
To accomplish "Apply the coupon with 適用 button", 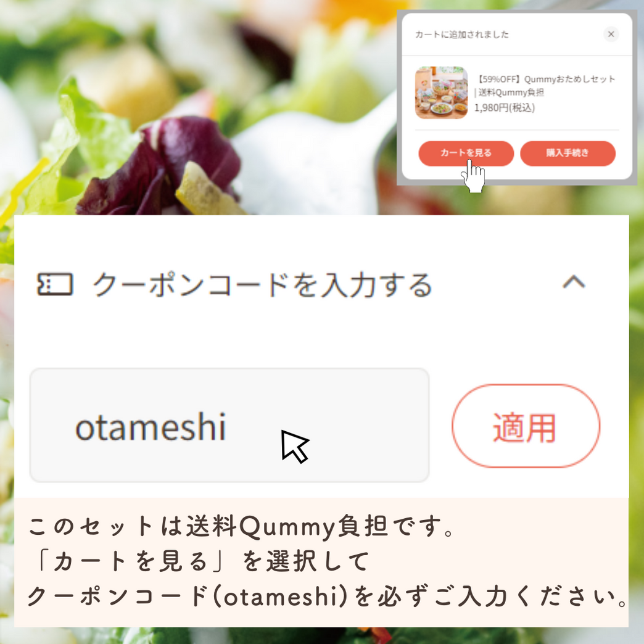I will click(x=526, y=426).
